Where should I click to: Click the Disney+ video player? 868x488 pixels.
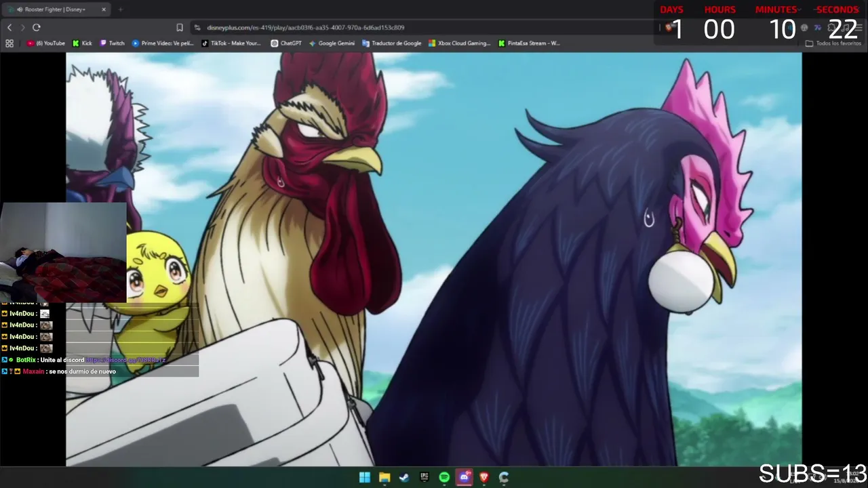[434, 259]
